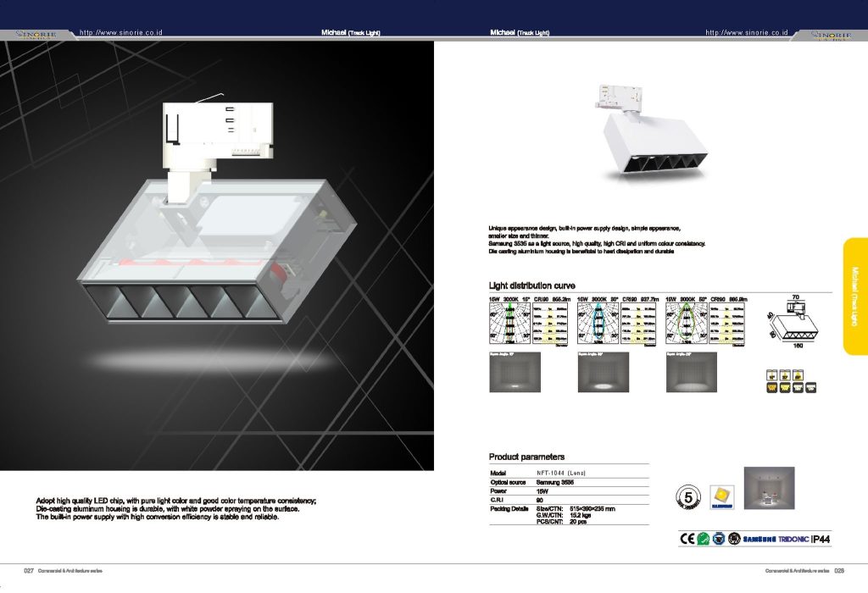
Task: Open the sinorie.co.id link in right header
Action: 747,32
